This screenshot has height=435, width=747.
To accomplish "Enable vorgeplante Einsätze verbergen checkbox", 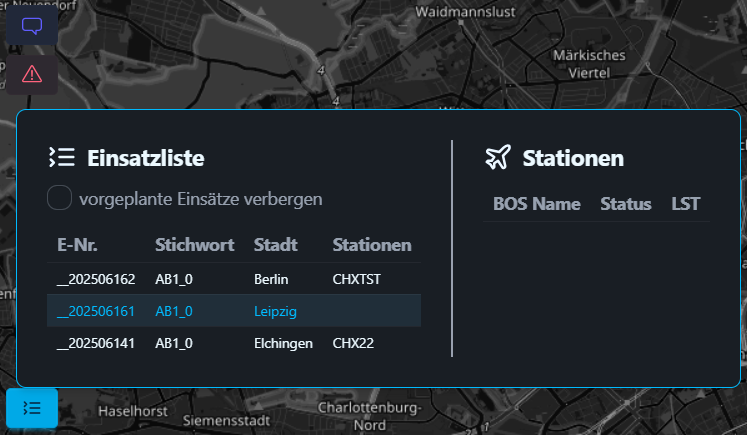I will pos(60,198).
